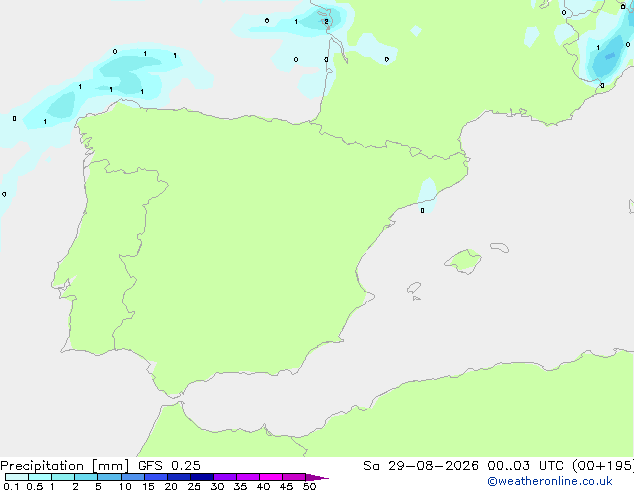Click the 'Sa 29-08-2026' forecast date text
The width and height of the screenshot is (634, 490).
coord(421,466)
